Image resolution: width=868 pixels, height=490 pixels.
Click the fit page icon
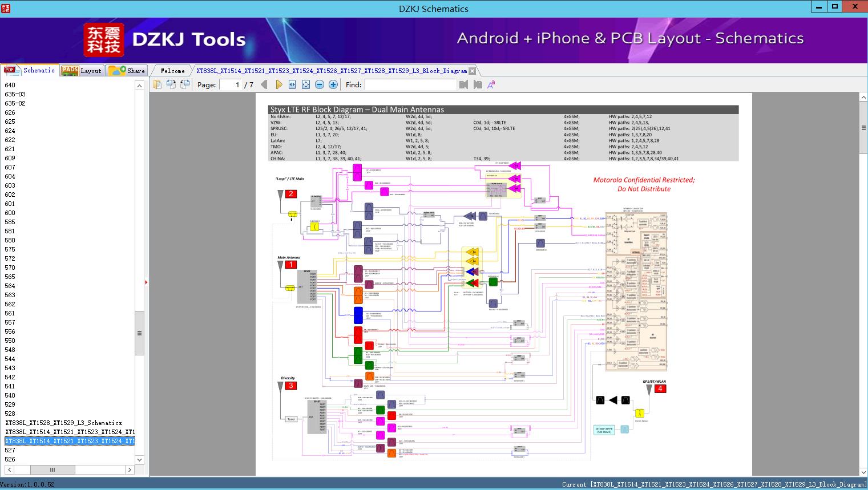306,84
